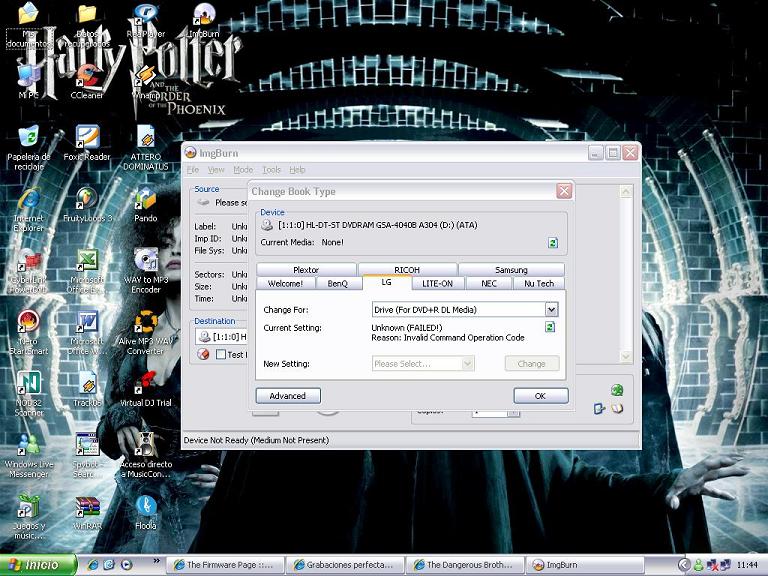
Task: Open ImgBurn Tools menu
Action: point(271,169)
